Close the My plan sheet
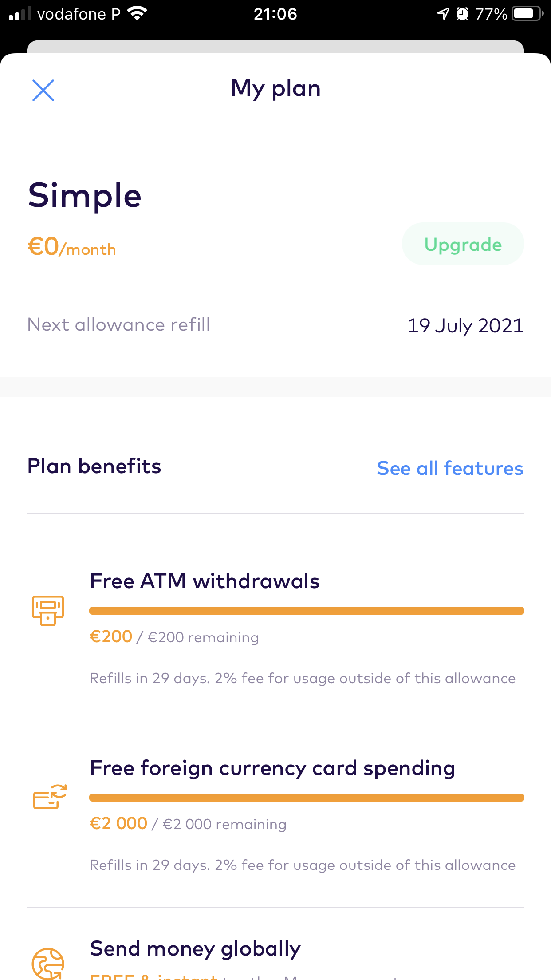This screenshot has width=551, height=980. coord(43,91)
